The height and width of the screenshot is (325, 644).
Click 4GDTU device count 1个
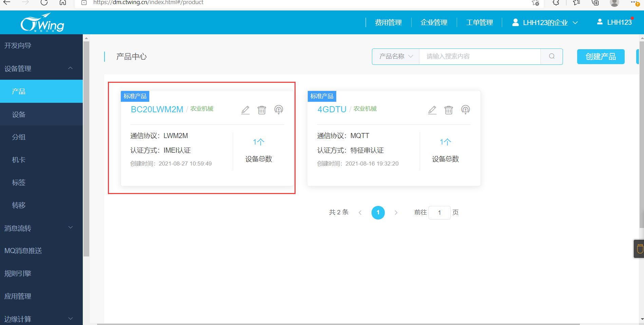tap(445, 142)
